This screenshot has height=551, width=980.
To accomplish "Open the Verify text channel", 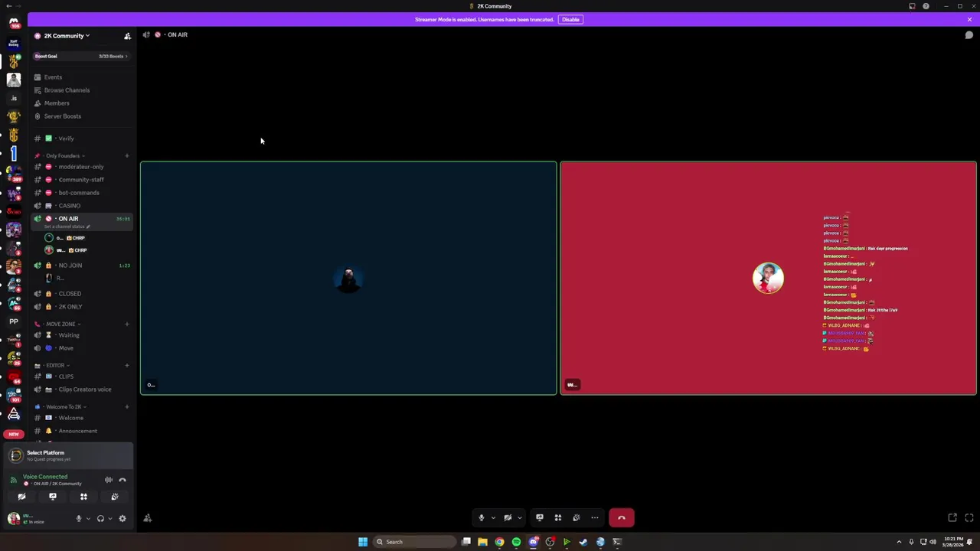I will click(x=81, y=139).
